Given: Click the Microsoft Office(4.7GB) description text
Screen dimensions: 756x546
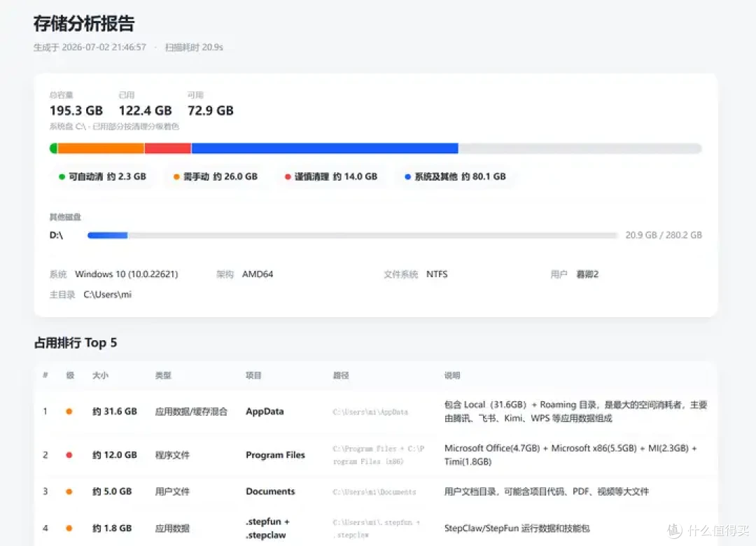Looking at the screenshot, I should coord(570,455).
